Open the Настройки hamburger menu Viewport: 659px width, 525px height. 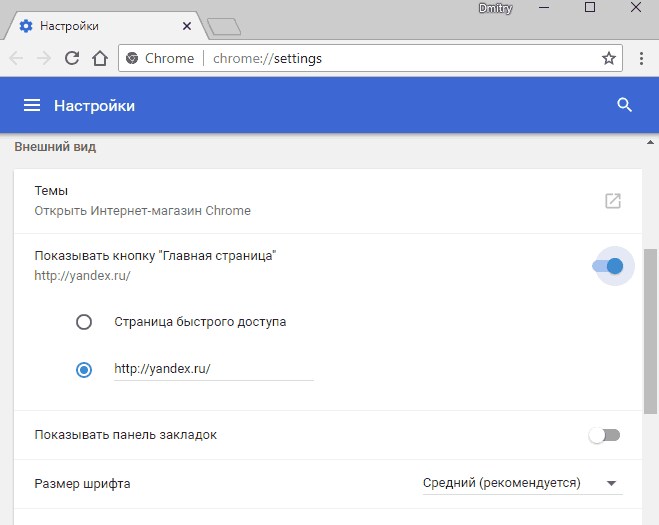pos(32,105)
